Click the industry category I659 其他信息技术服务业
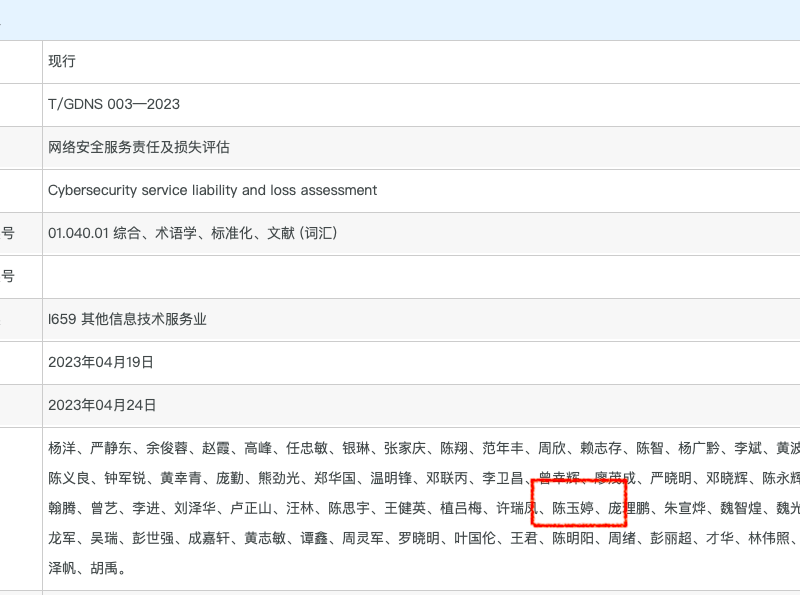Screen dimensions: 800x595 (127, 319)
